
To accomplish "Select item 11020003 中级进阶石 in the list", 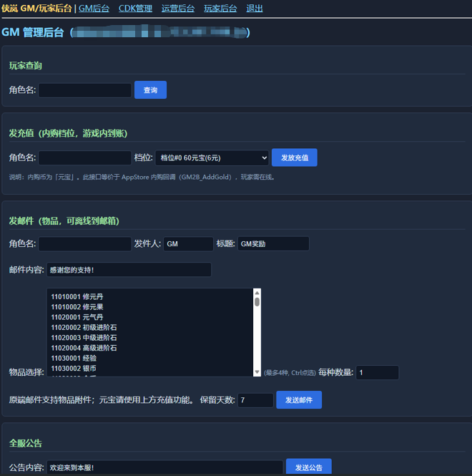I will point(150,338).
